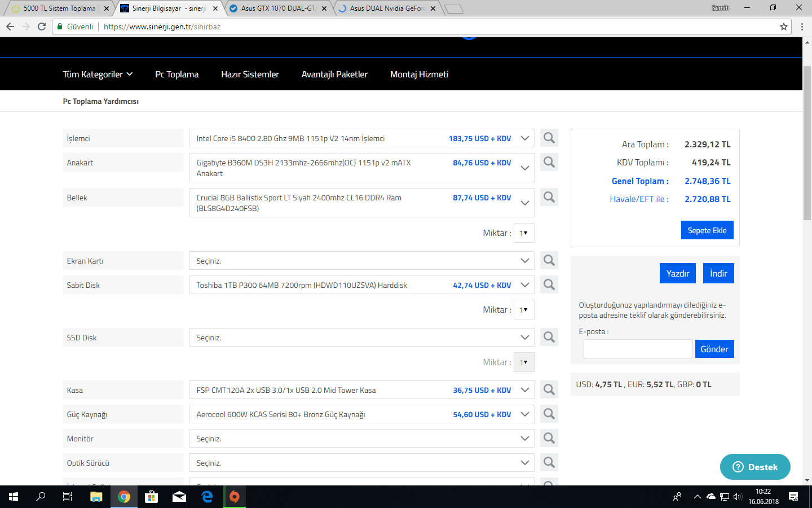Click the browser address bar URL

click(162, 27)
